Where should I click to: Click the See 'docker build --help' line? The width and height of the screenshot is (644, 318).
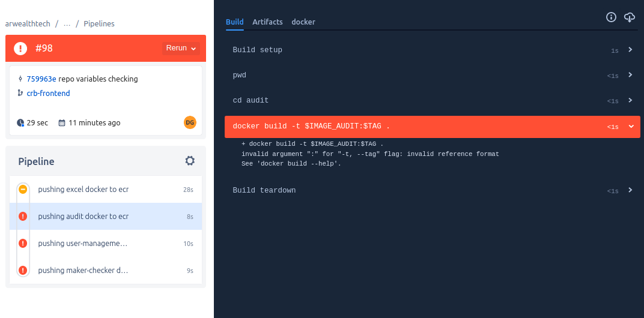[291, 164]
